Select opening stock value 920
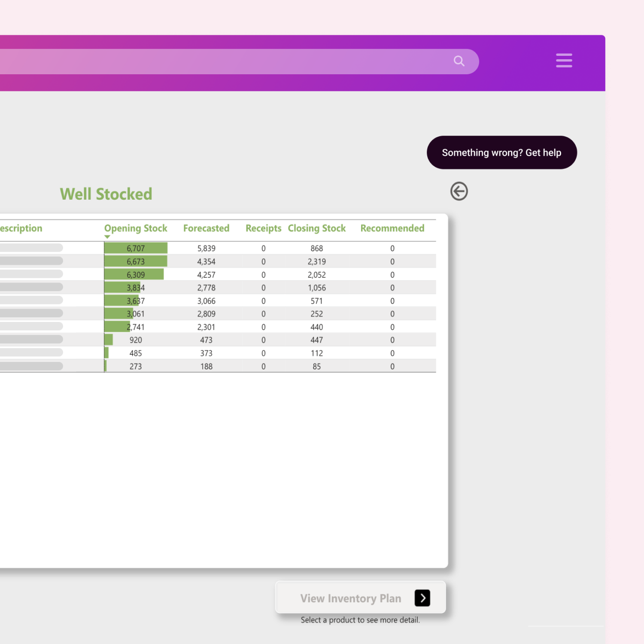 (136, 340)
